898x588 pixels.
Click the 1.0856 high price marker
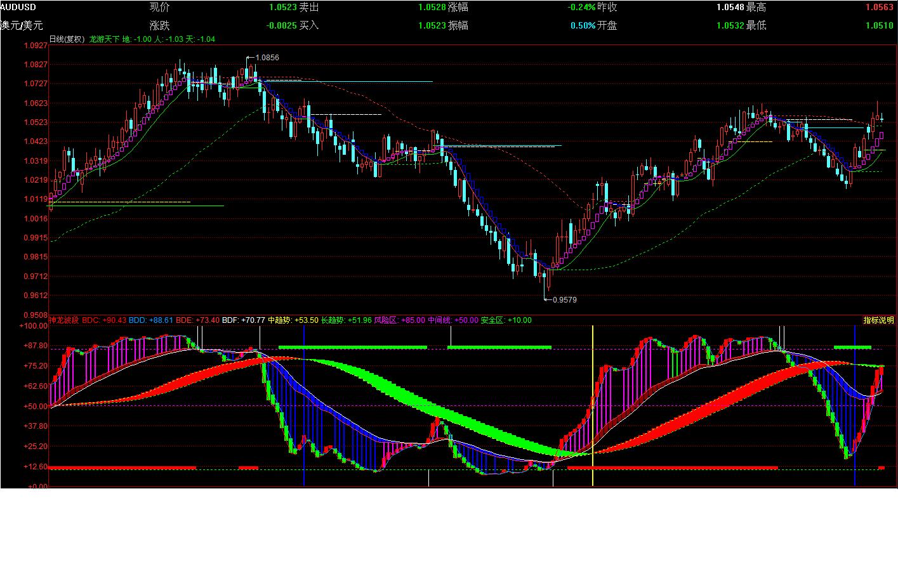[x=267, y=58]
